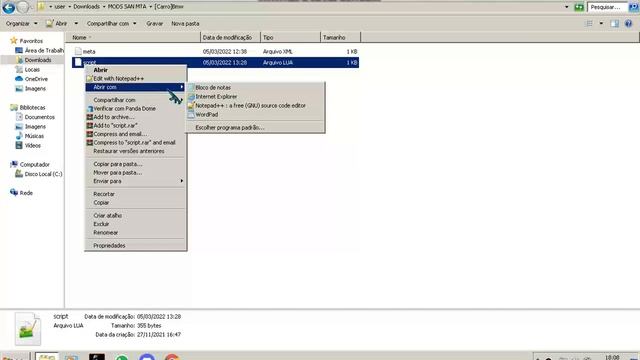Viewport: 640px width, 360px height.
Task: Click Vídeos library icon
Action: pyautogui.click(x=19, y=145)
